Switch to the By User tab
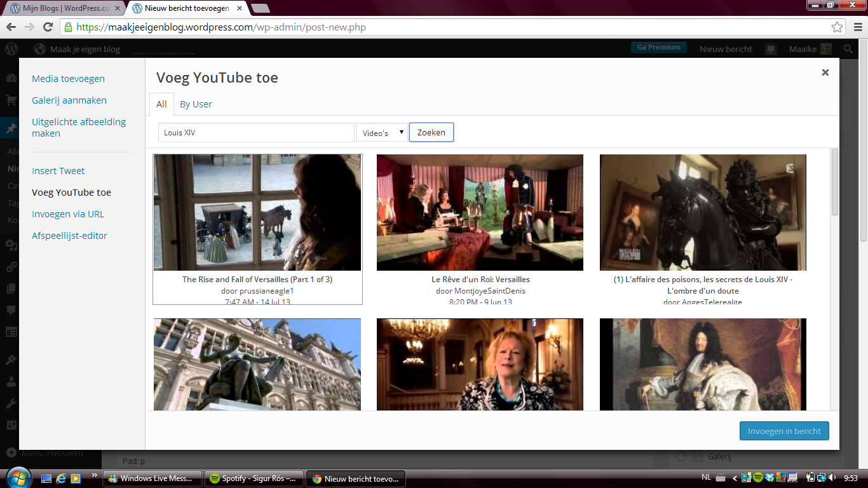The height and width of the screenshot is (488, 868). (196, 104)
